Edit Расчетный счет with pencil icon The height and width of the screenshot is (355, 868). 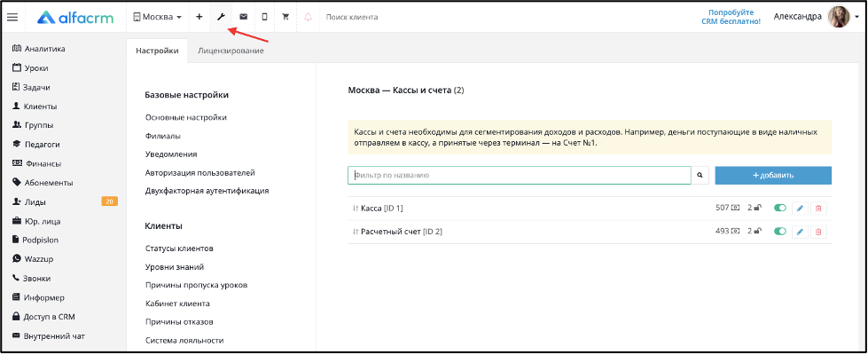pos(800,232)
